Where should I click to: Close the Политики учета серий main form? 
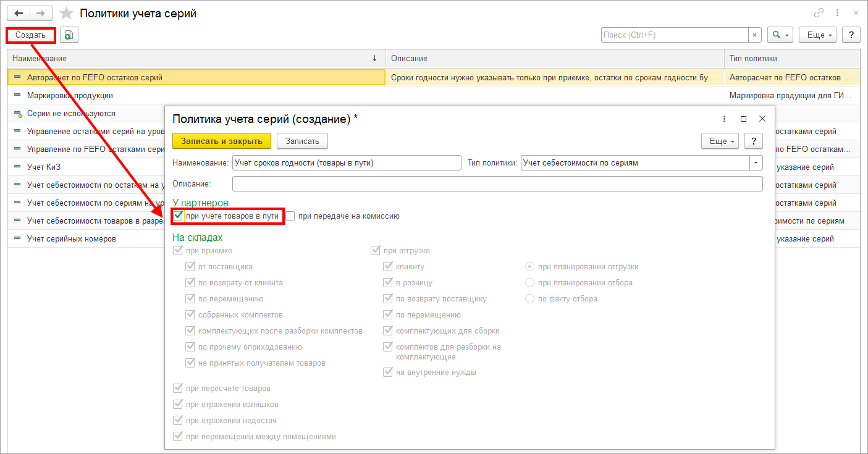point(856,13)
